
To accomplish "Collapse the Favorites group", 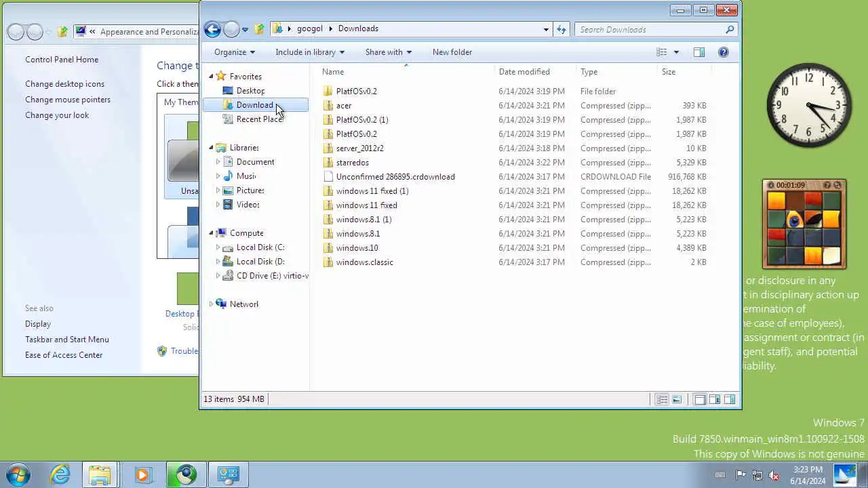I will click(x=211, y=77).
